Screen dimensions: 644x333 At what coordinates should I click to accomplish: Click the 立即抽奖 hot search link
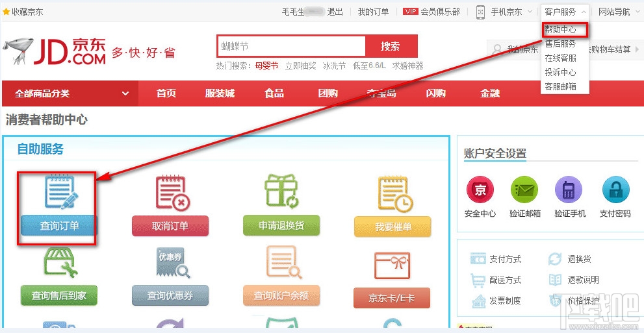point(301,66)
